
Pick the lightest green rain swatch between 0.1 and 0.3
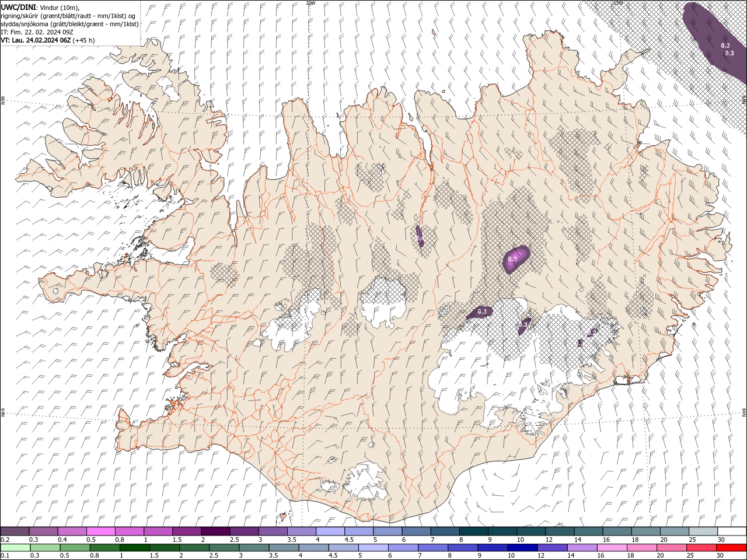tap(16, 548)
